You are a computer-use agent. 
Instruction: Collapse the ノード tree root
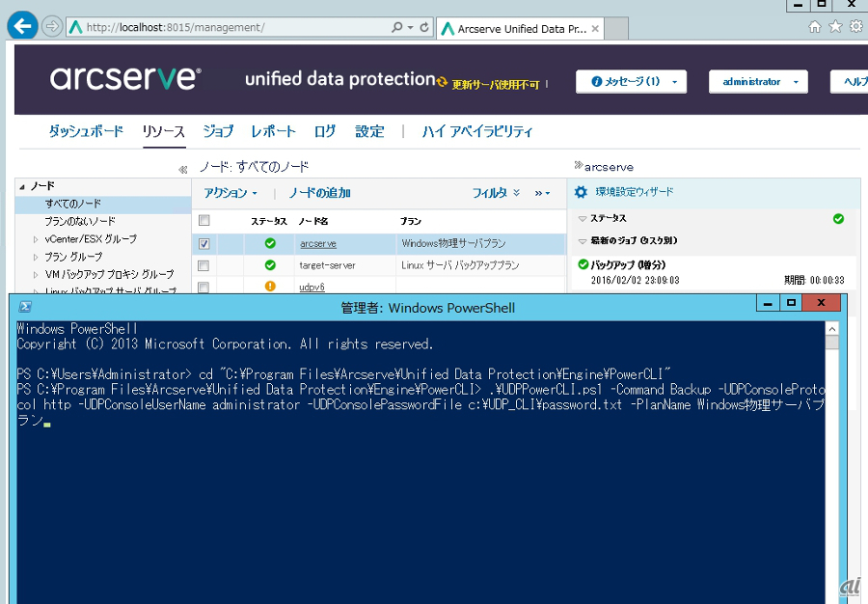tap(22, 186)
